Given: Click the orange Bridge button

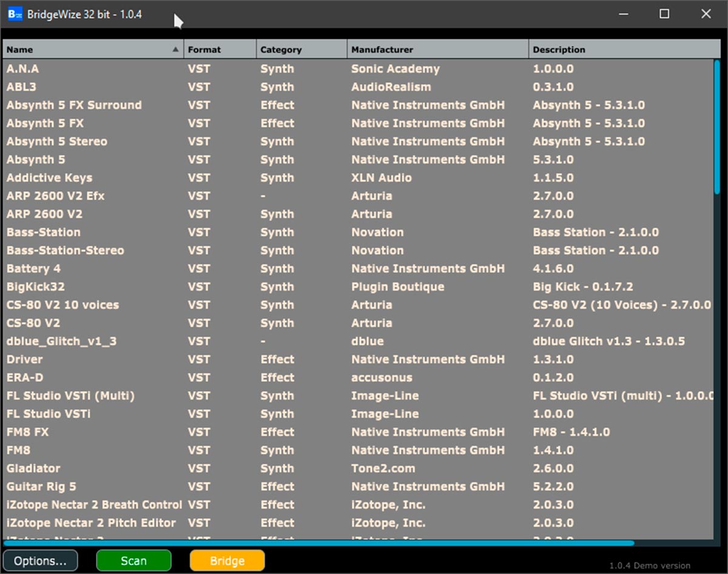Looking at the screenshot, I should pos(227,561).
